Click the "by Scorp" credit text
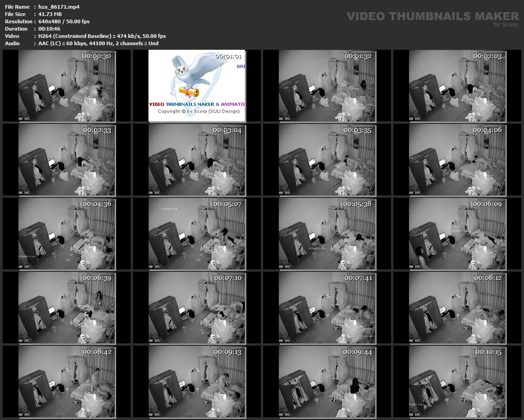This screenshot has height=420, width=524. [x=505, y=25]
